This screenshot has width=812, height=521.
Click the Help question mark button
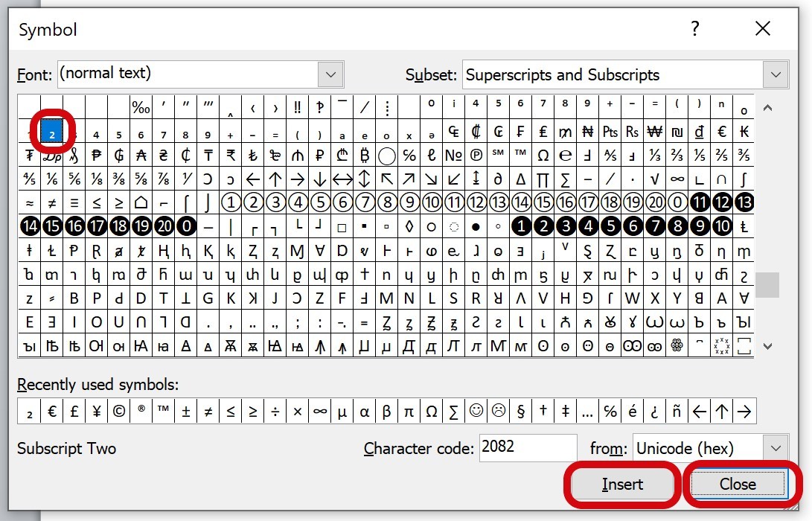point(695,29)
